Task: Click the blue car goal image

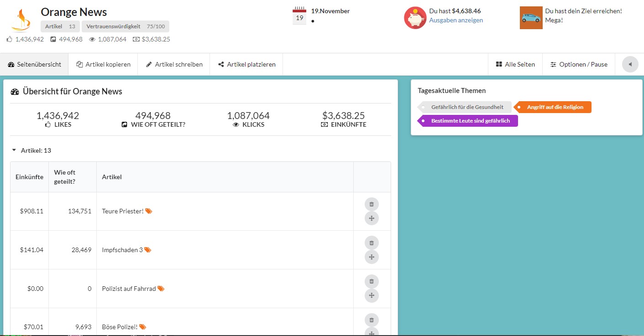Action: coord(531,18)
